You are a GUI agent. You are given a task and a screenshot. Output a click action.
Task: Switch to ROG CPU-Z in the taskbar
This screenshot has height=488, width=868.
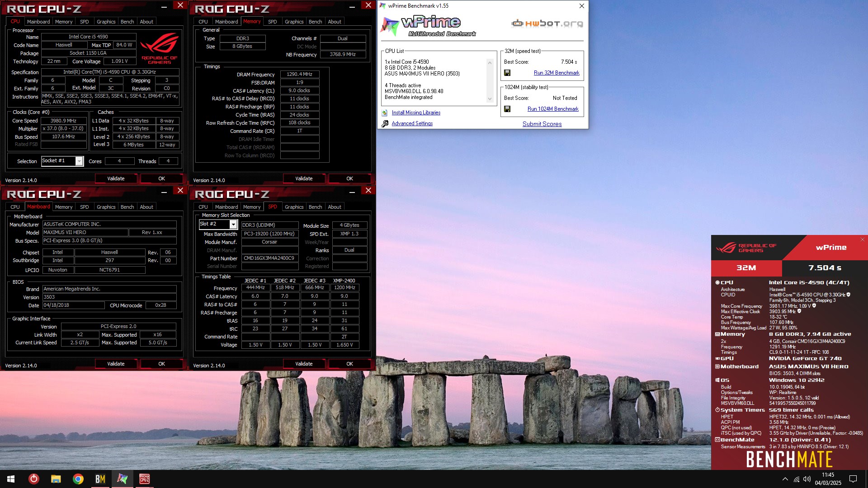pyautogui.click(x=144, y=479)
